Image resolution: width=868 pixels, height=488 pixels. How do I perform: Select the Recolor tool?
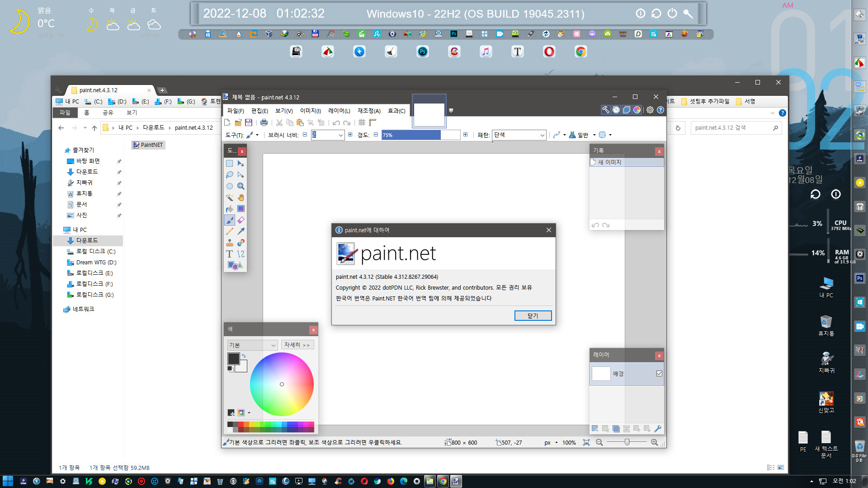point(241,243)
